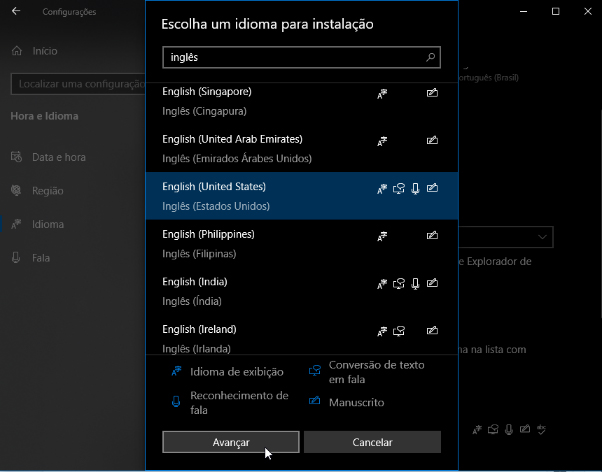
Task: Click handwriting icon for United Arab Emirates
Action: pyautogui.click(x=432, y=140)
